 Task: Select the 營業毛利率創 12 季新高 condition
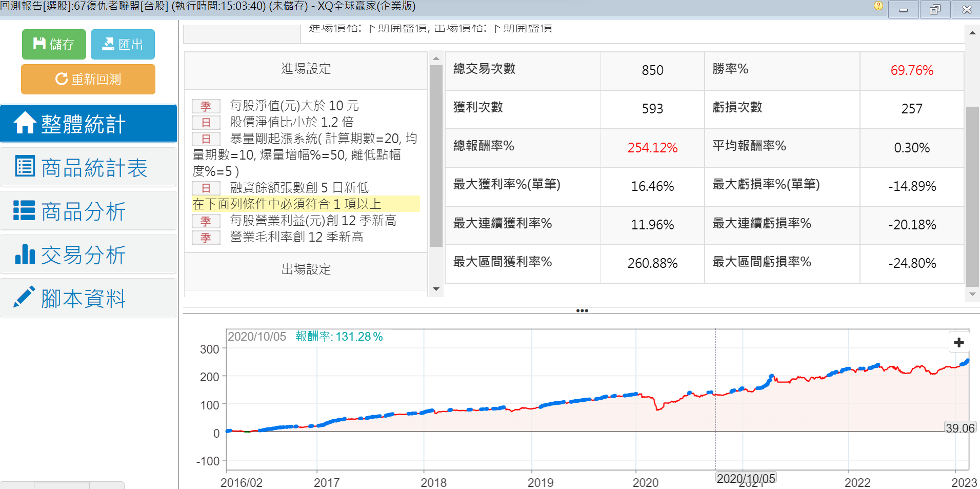(x=296, y=237)
